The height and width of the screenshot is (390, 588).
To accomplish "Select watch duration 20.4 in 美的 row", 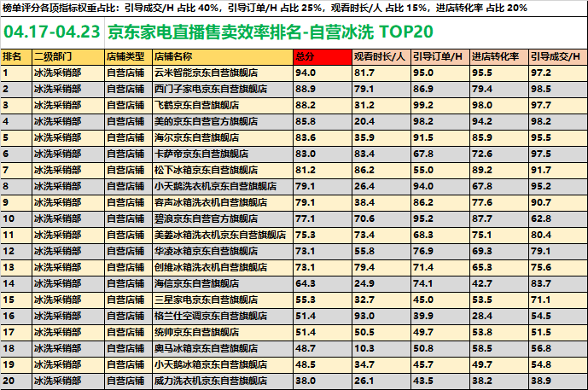I will (381, 121).
